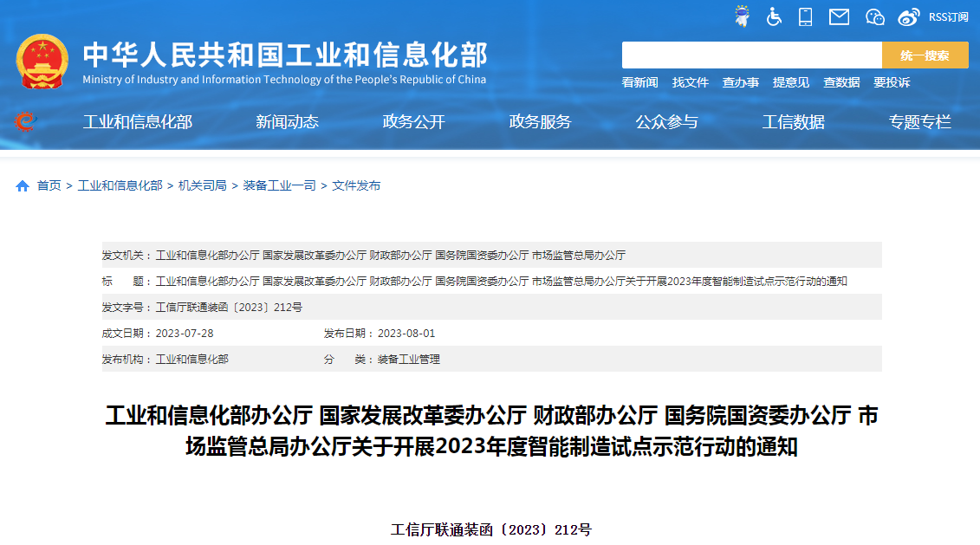The height and width of the screenshot is (545, 980).
Task: Click the centered 工信厅联通装函〔2023〕212号 line below headline
Action: (x=491, y=530)
